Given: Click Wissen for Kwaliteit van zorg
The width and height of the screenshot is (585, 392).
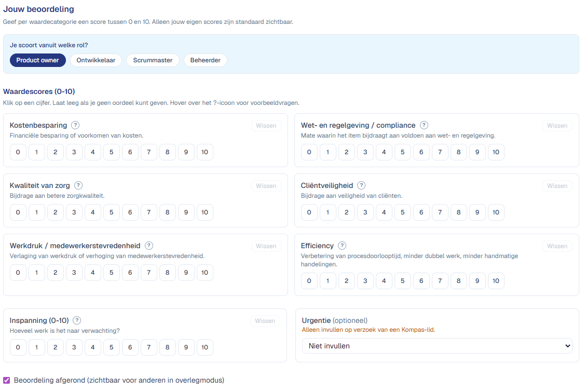Looking at the screenshot, I should coord(266,186).
